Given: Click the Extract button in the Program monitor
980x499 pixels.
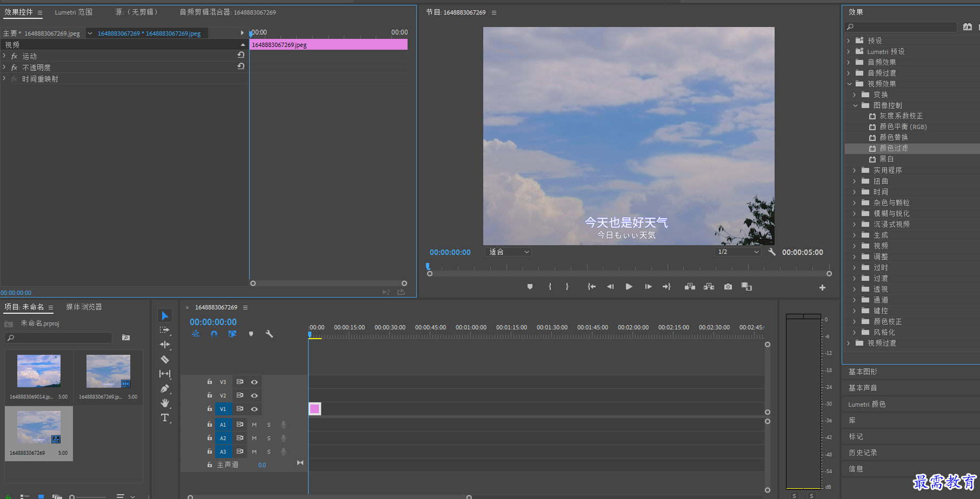Looking at the screenshot, I should pyautogui.click(x=709, y=287).
